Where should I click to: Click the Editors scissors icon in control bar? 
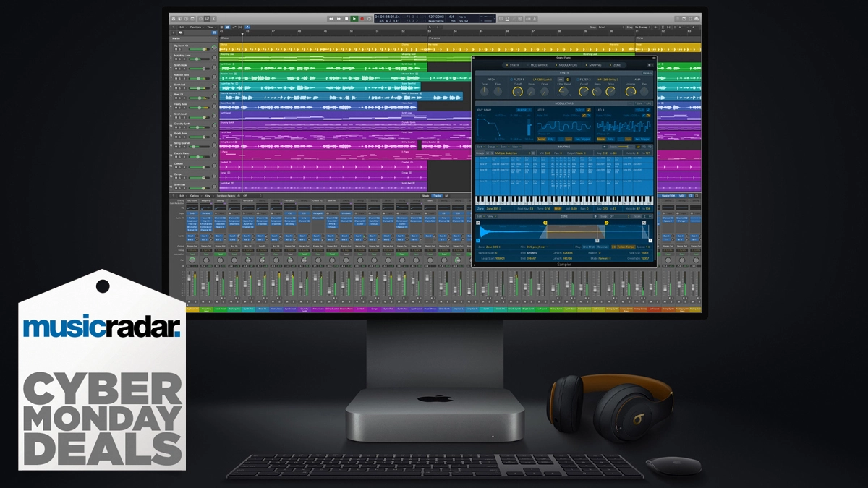coord(213,18)
